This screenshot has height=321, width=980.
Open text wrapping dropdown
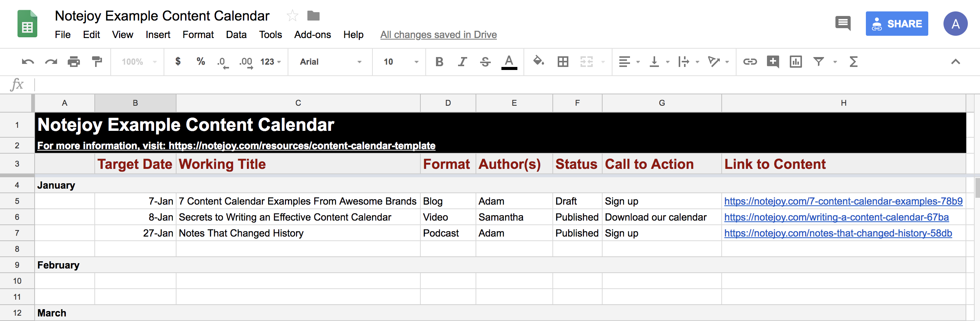coord(688,62)
